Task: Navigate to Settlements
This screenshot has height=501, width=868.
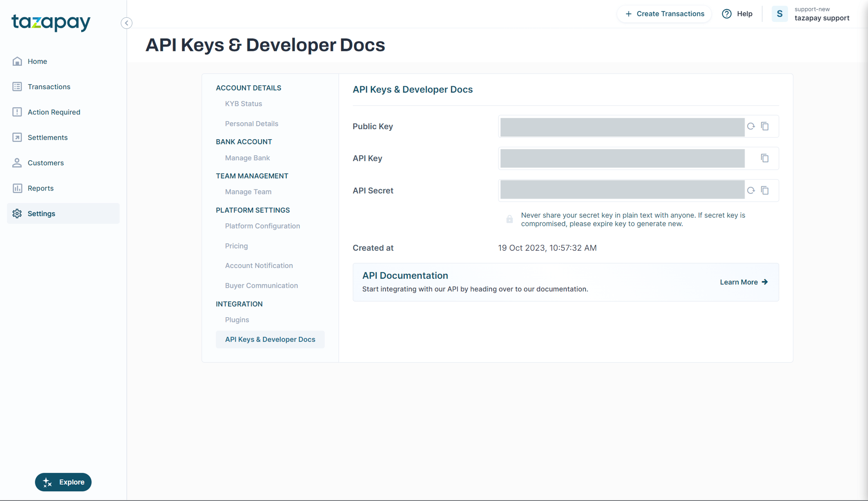Action: coord(47,138)
